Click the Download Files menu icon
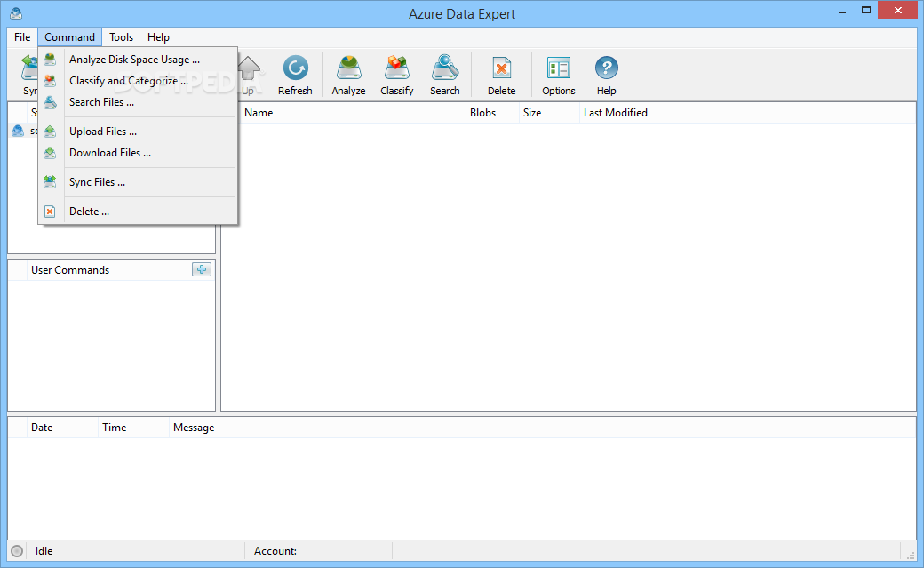This screenshot has height=568, width=924. coord(50,152)
